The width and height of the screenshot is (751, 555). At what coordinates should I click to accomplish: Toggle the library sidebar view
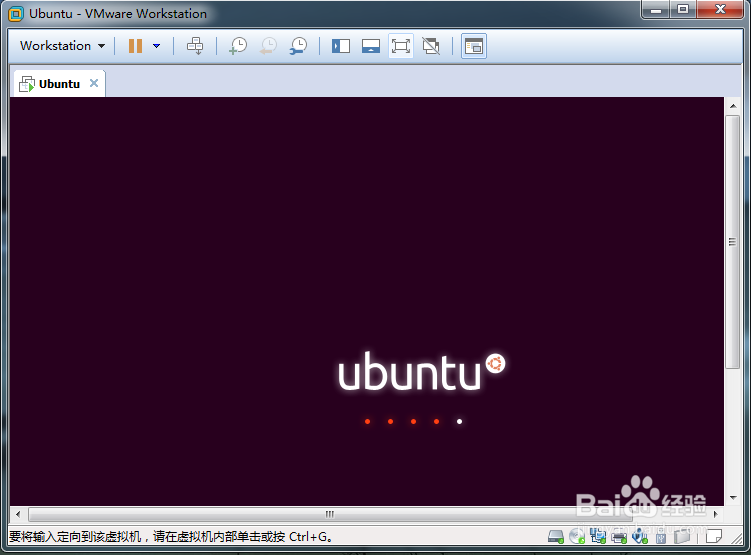pos(341,46)
